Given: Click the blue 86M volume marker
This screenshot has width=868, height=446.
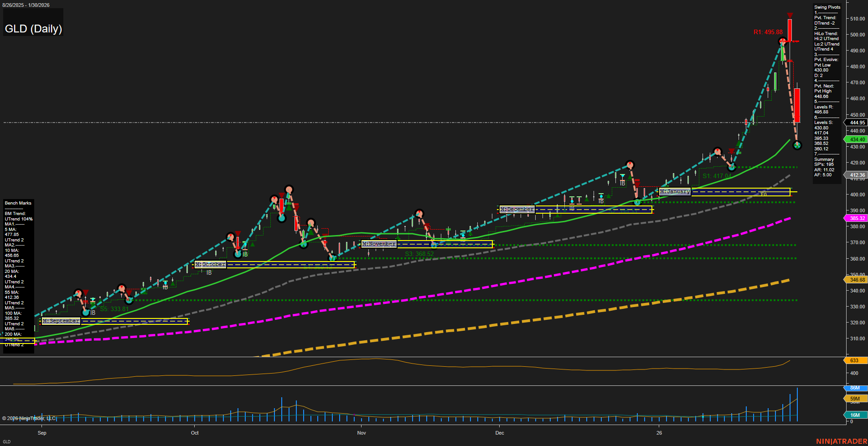Looking at the screenshot, I should pyautogui.click(x=855, y=389).
